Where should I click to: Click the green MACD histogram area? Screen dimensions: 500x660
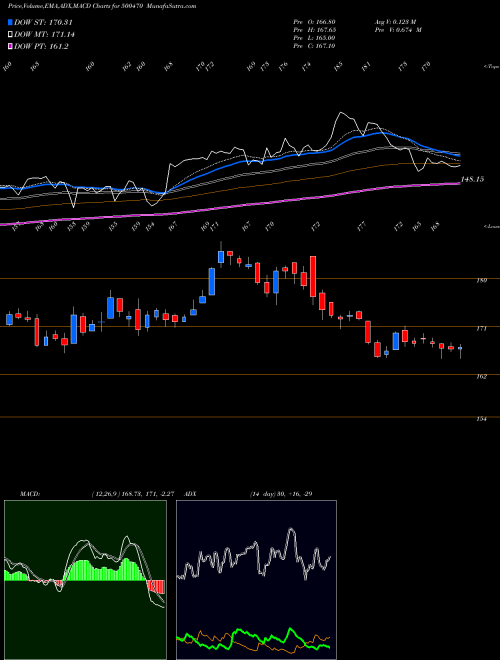(x=103, y=571)
